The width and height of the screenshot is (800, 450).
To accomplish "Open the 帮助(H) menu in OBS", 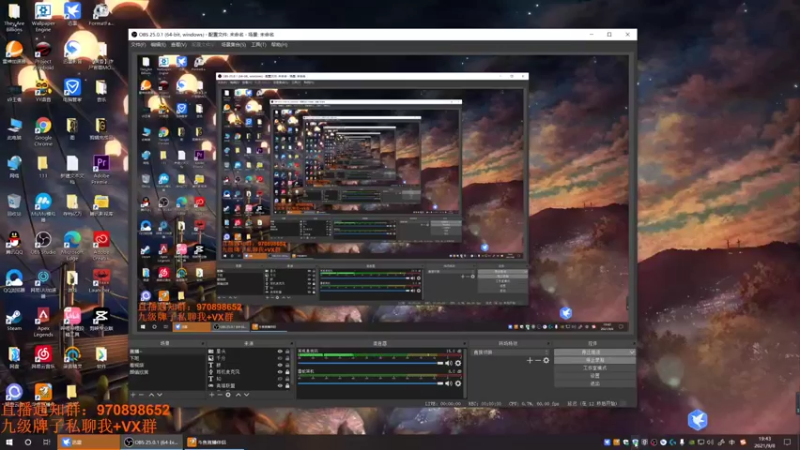I will click(279, 45).
